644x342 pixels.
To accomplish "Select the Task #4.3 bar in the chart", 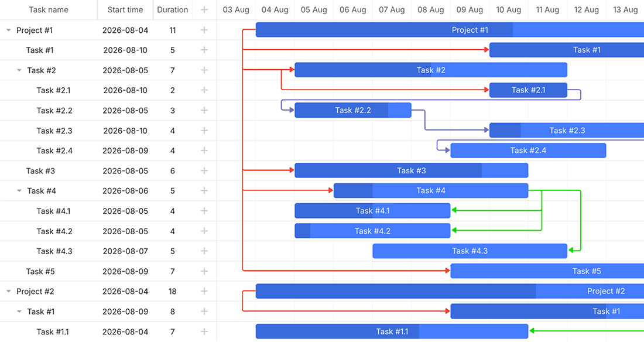I will click(470, 251).
